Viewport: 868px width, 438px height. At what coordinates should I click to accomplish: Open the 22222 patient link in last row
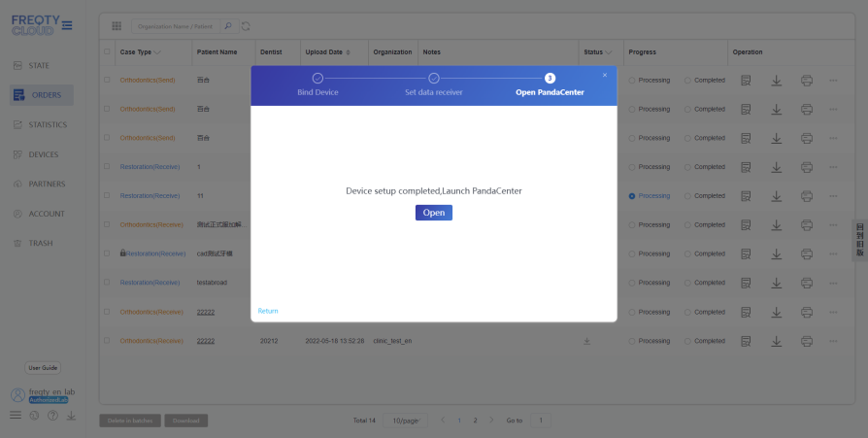tap(206, 341)
